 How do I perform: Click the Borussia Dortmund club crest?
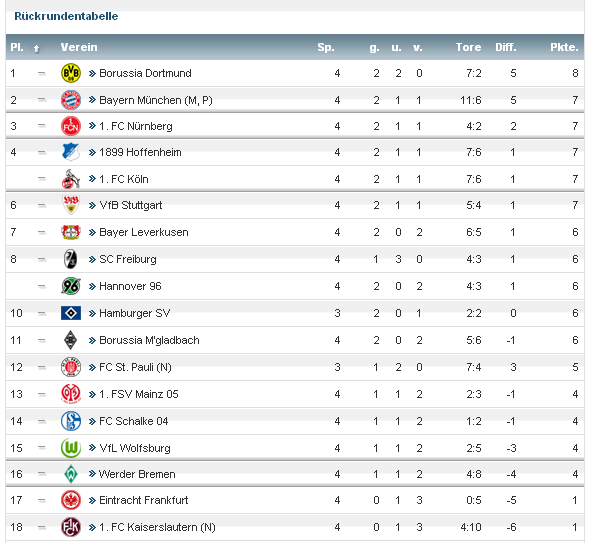coord(71,73)
